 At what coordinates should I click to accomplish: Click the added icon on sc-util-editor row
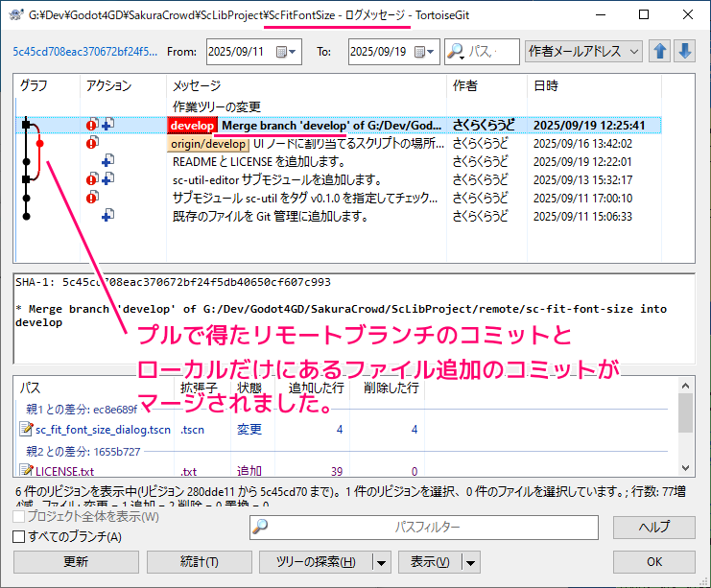[107, 178]
